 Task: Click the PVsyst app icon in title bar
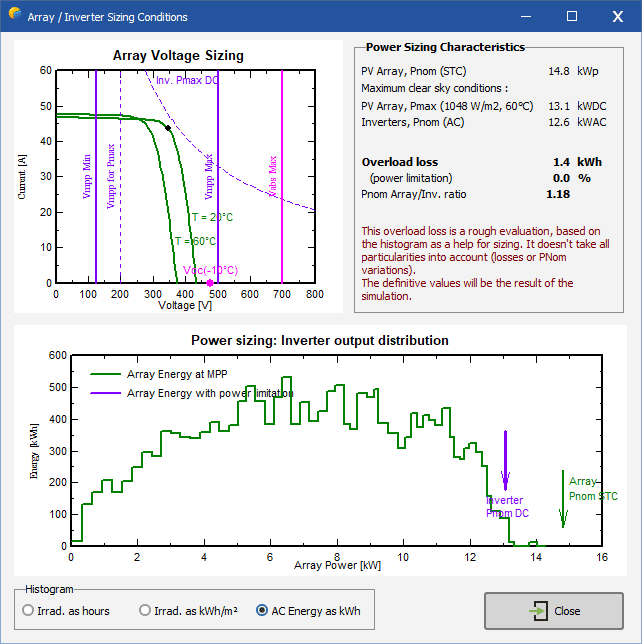[x=14, y=16]
